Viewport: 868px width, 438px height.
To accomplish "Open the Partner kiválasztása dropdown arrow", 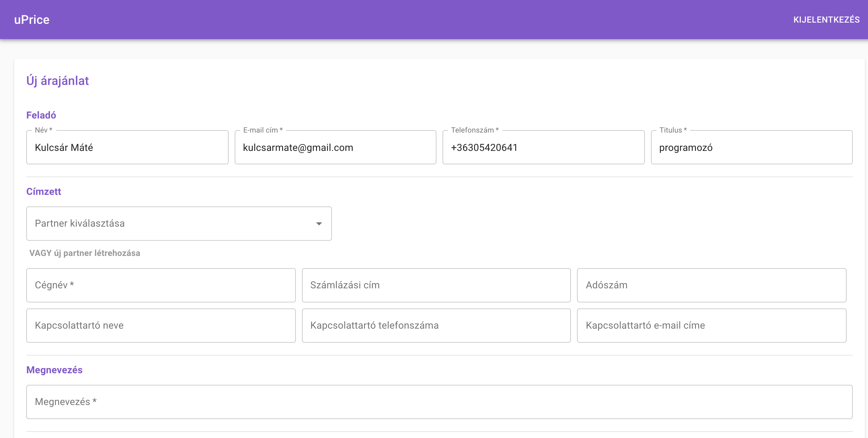I will (318, 224).
